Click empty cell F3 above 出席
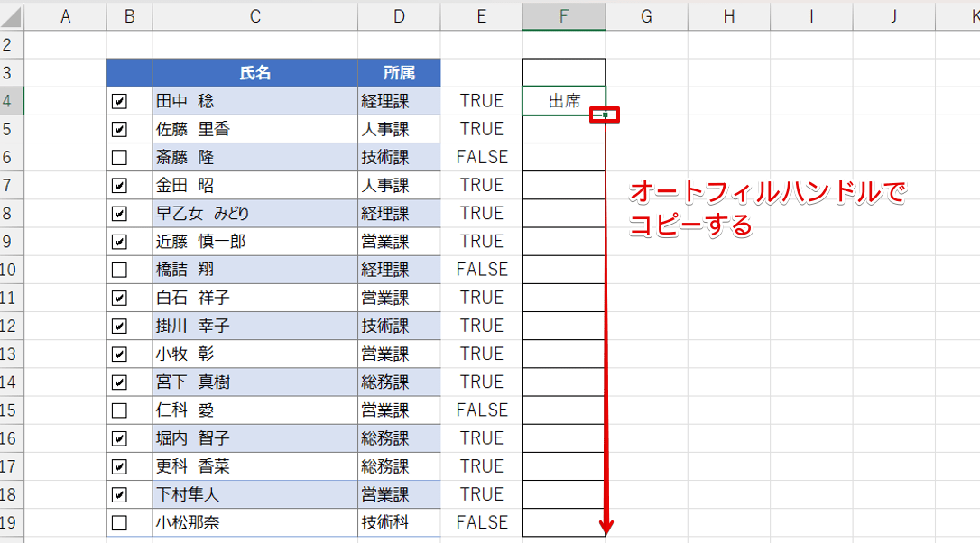This screenshot has width=980, height=543. click(564, 73)
